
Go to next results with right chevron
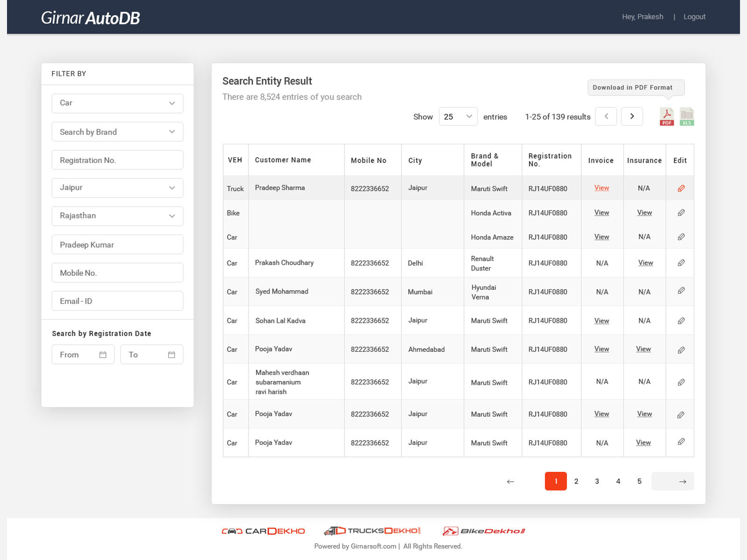click(x=632, y=117)
